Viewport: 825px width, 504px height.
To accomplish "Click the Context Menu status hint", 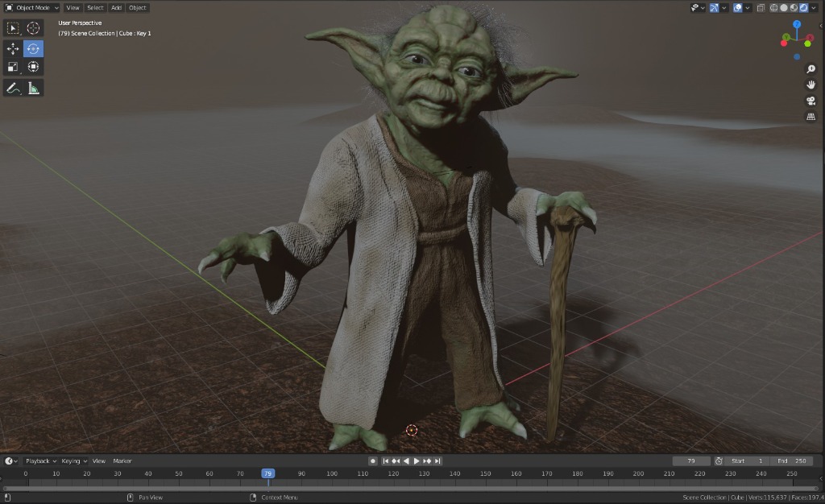I will pyautogui.click(x=280, y=498).
